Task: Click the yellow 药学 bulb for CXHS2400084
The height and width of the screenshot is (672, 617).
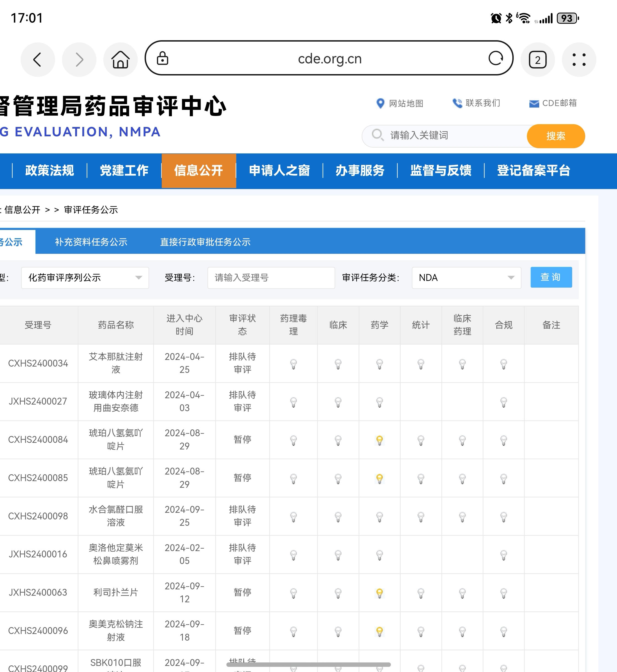Action: point(379,440)
